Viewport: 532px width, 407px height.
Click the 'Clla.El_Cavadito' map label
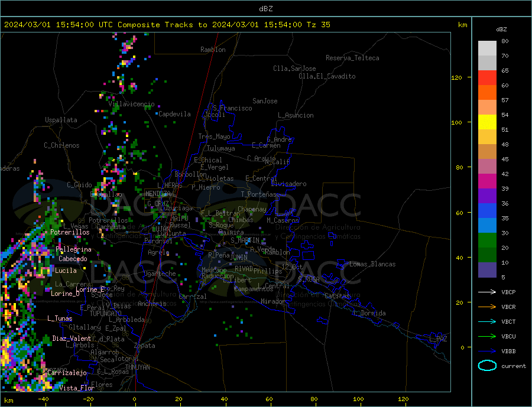(x=327, y=76)
